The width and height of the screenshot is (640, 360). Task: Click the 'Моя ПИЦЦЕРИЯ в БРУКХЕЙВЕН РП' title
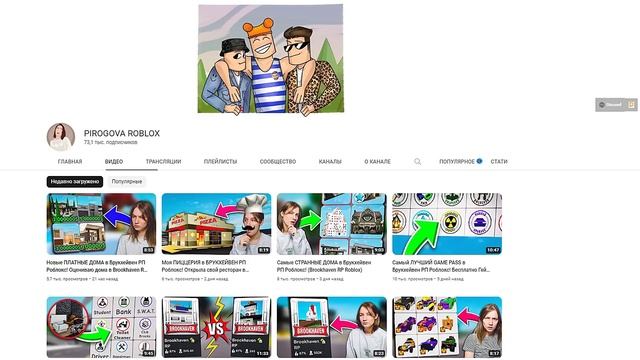point(205,266)
